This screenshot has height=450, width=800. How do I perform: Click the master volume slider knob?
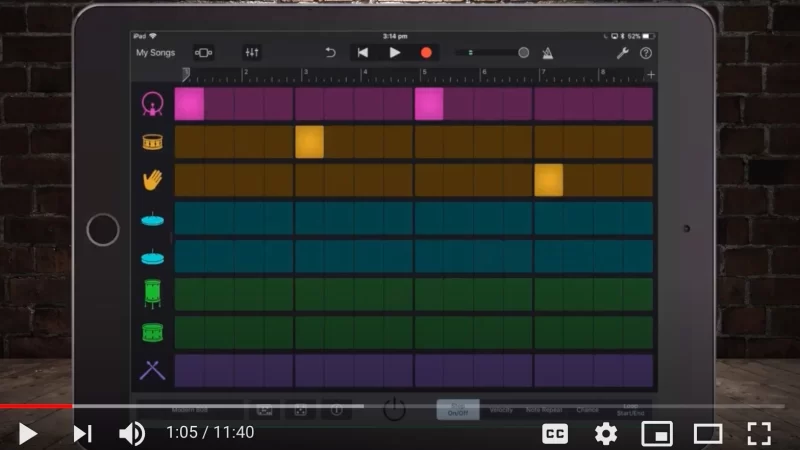point(523,53)
